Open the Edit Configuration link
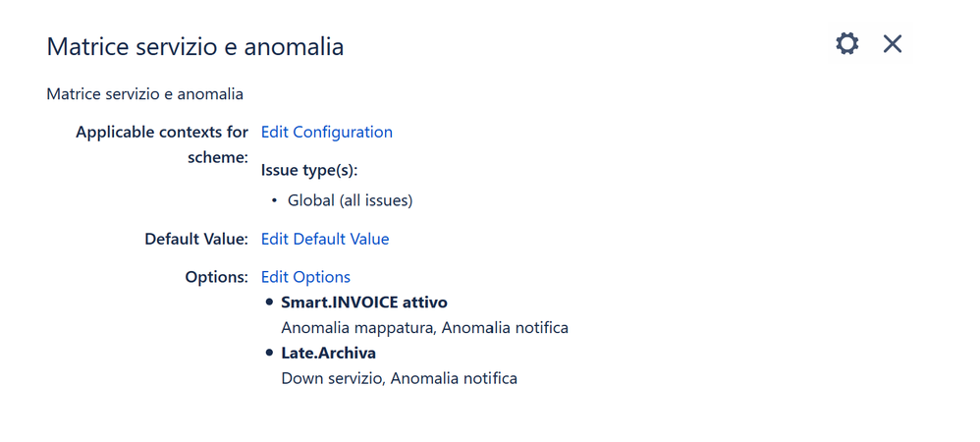Image resolution: width=980 pixels, height=442 pixels. coord(327,132)
